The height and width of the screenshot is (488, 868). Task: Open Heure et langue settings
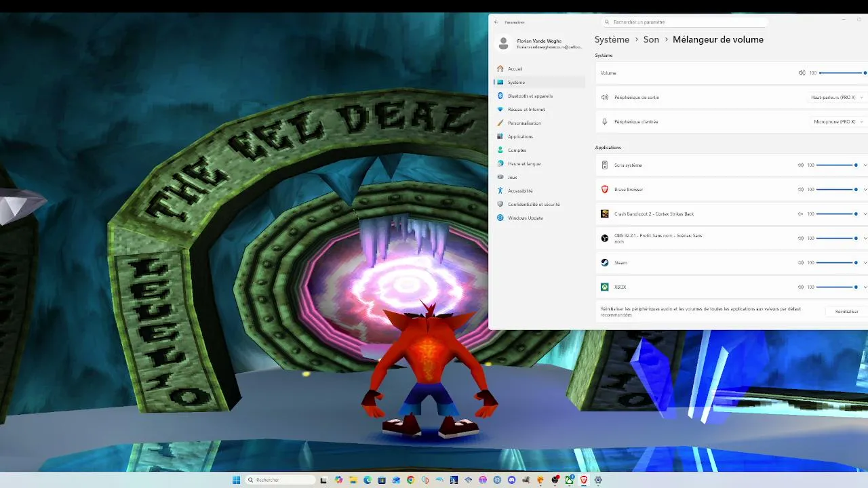540,163
